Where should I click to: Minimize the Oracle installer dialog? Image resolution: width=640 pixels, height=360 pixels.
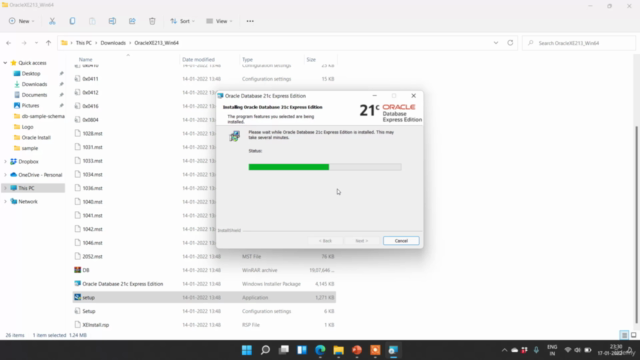(374, 96)
